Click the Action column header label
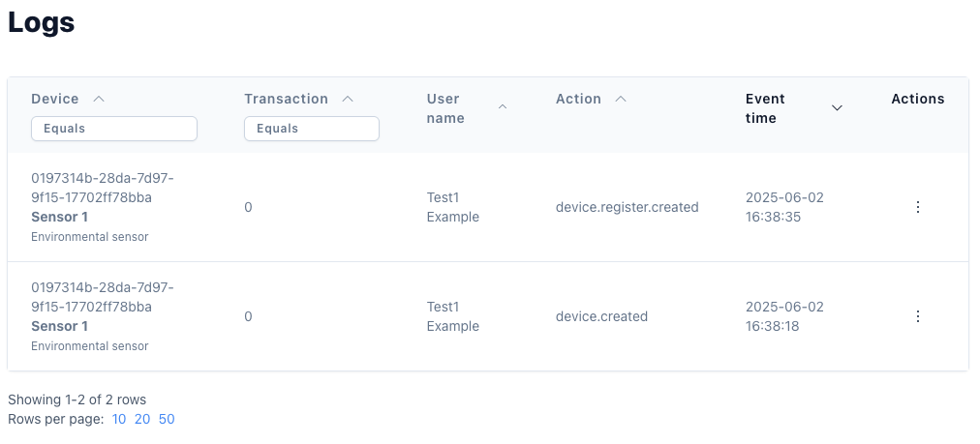This screenshot has height=444, width=980. click(x=579, y=99)
